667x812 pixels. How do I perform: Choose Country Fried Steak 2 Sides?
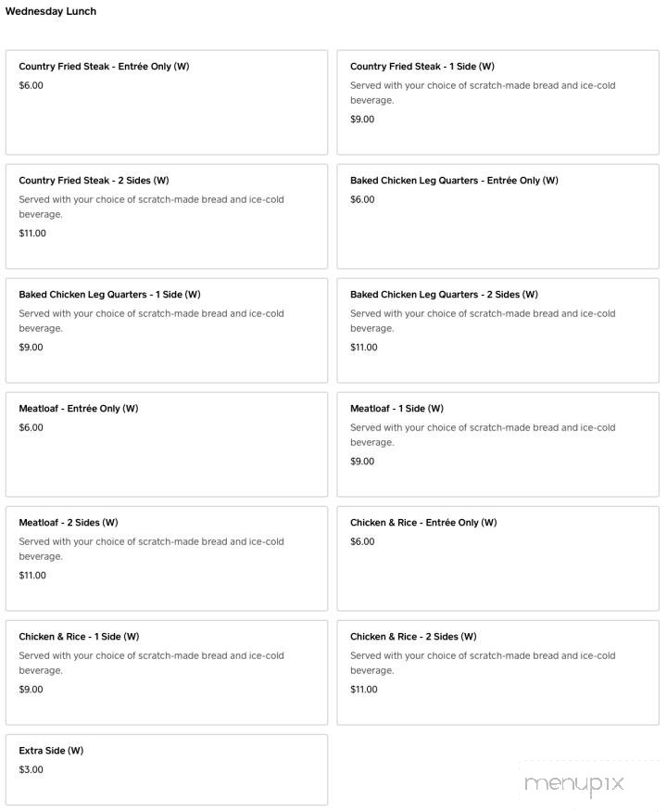click(167, 216)
